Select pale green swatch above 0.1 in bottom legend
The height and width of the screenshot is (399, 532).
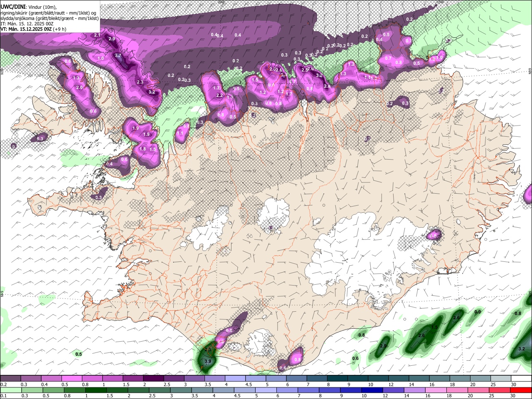click(11, 390)
